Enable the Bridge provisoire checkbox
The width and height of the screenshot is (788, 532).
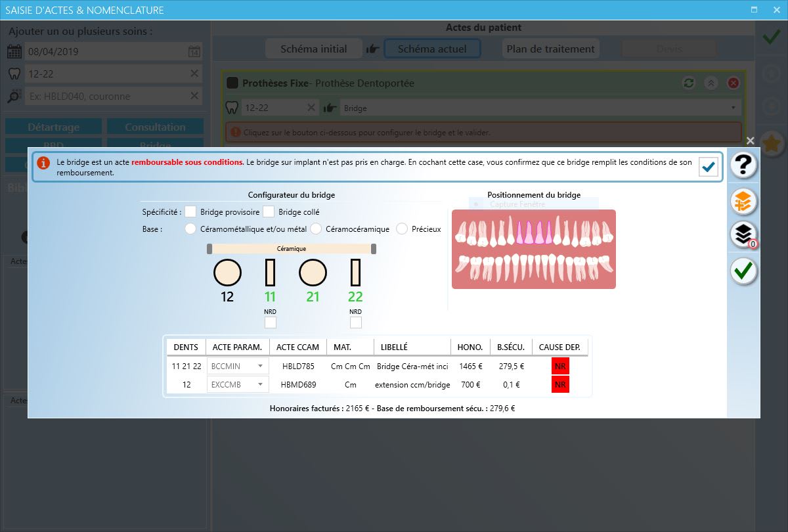[191, 211]
